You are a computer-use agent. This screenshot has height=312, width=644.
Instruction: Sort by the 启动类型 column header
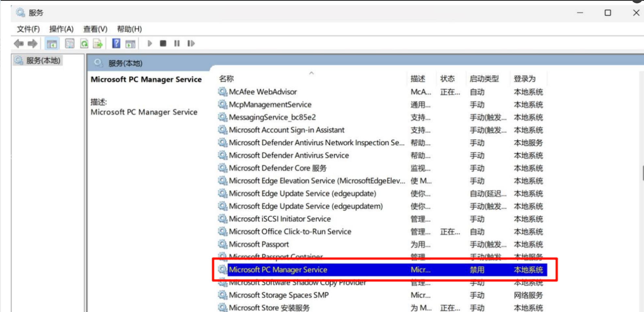tap(484, 79)
